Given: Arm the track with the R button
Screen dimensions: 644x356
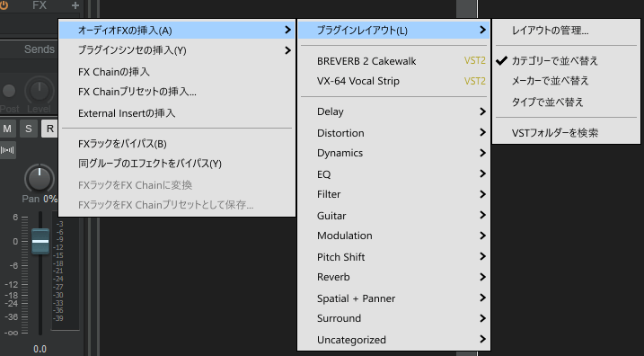Looking at the screenshot, I should (x=49, y=129).
